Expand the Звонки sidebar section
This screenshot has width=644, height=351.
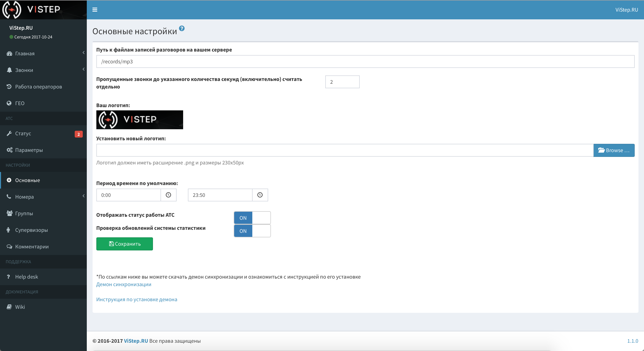[x=83, y=70]
